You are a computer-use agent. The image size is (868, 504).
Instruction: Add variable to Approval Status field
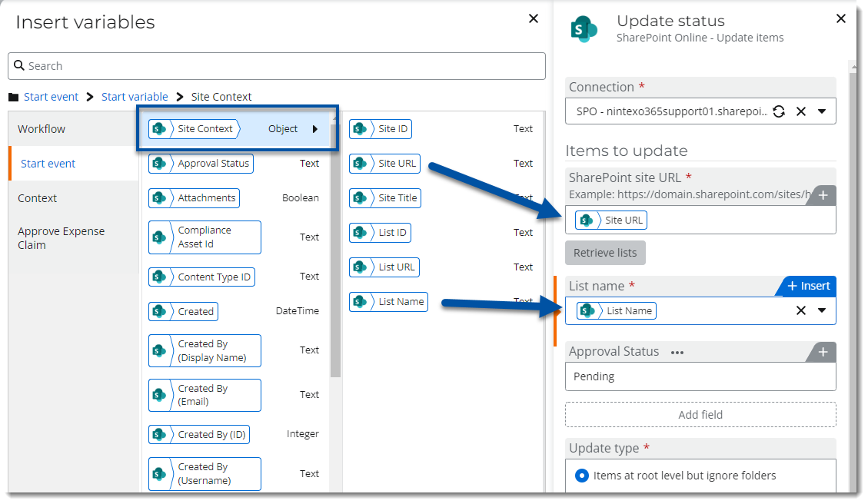coord(823,353)
